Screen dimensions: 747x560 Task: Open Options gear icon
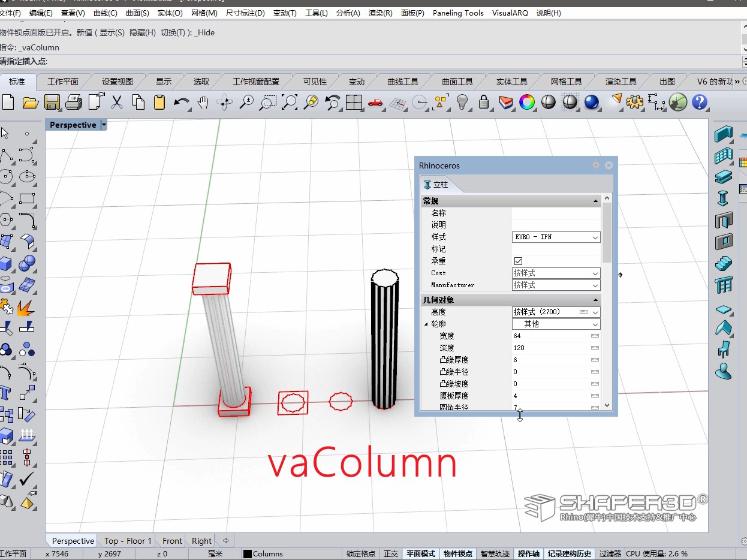[634, 102]
